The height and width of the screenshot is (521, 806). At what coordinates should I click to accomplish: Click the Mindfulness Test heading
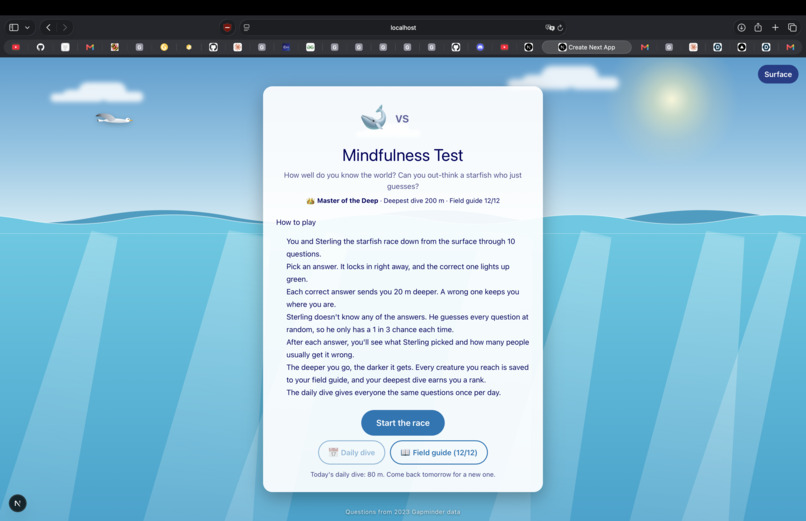pos(402,155)
